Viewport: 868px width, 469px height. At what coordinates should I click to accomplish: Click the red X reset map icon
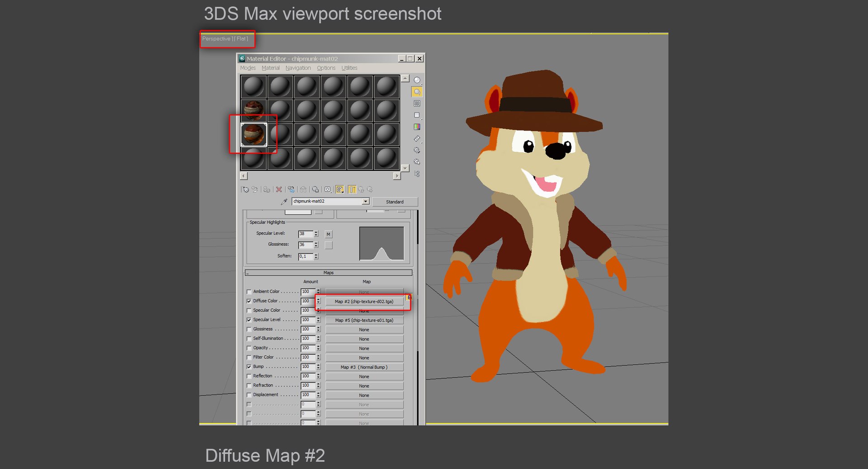point(279,190)
